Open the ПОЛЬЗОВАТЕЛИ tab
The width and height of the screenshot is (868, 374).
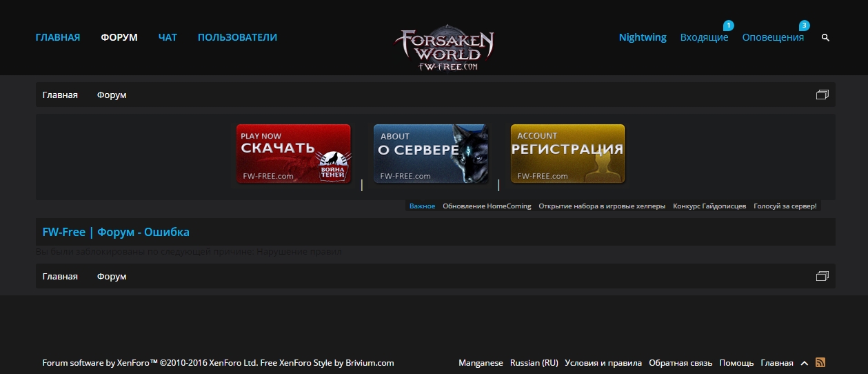[x=237, y=37]
